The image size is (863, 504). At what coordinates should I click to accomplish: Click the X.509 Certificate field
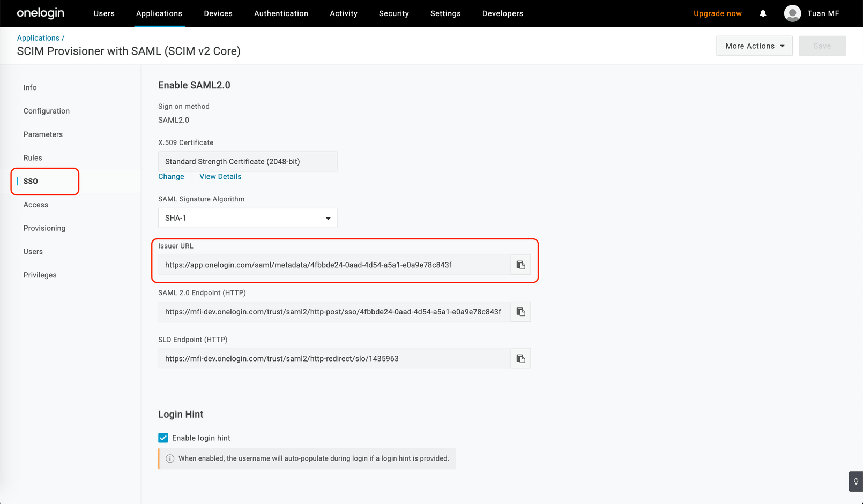click(248, 161)
